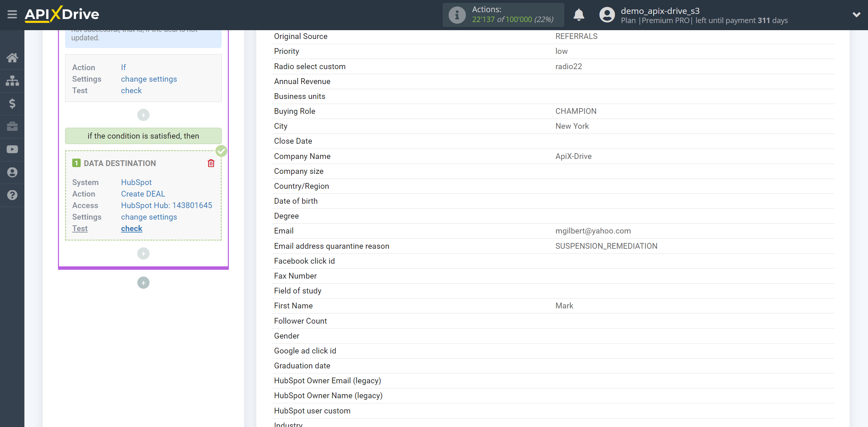Click the Date of birth row label
868x427 pixels.
coord(296,201)
